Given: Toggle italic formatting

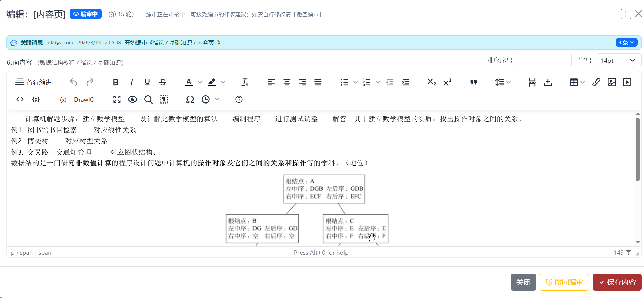Looking at the screenshot, I should point(131,82).
